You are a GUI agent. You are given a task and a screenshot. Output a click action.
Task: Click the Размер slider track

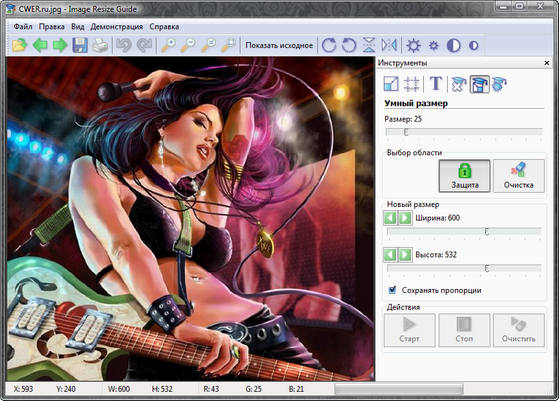click(464, 132)
